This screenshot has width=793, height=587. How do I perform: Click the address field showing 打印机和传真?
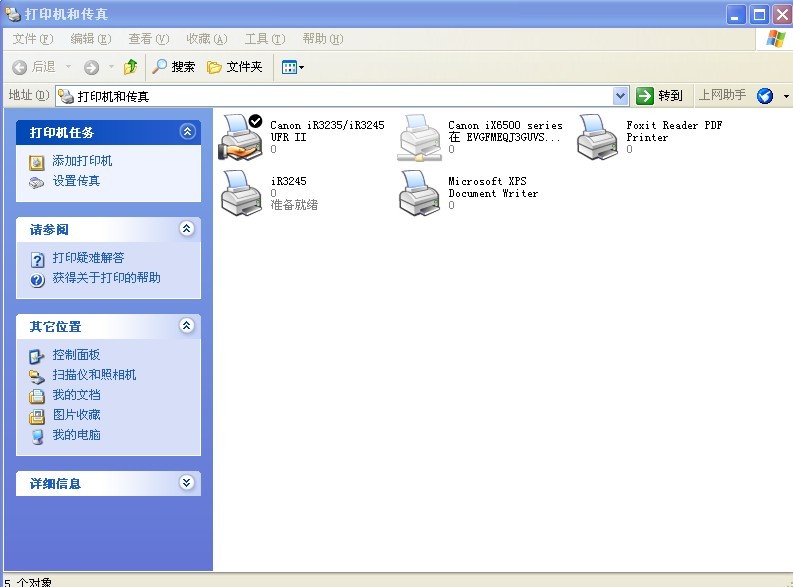pyautogui.click(x=342, y=96)
